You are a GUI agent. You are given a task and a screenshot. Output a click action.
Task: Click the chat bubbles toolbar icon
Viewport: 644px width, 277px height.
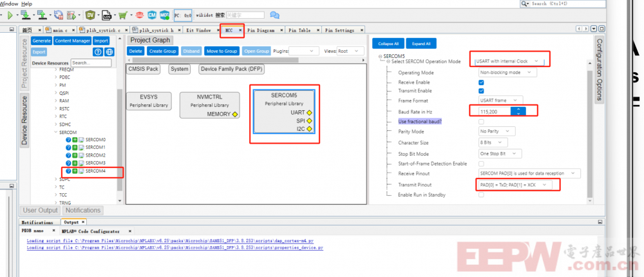[274, 15]
